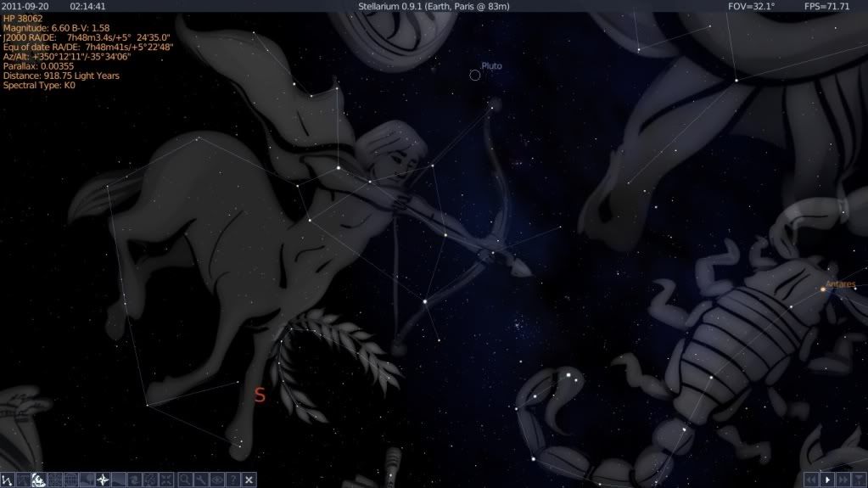Click Distance: 918.75 Light Years

[x=61, y=76]
